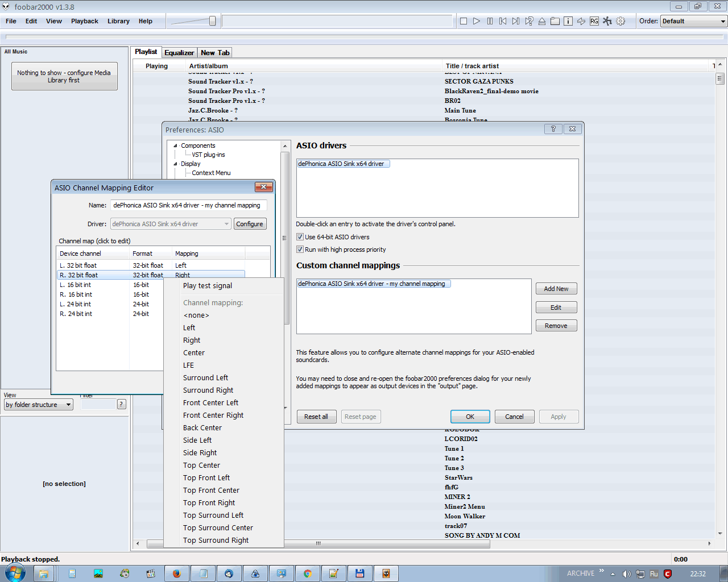Click the Edit mapping button
Viewport: 728px width, 582px height.
click(x=556, y=307)
